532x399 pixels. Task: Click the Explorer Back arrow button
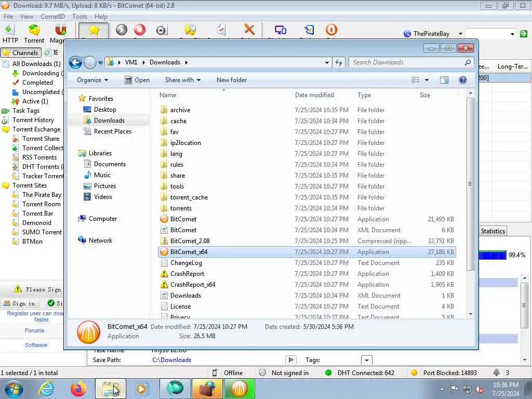tap(75, 62)
